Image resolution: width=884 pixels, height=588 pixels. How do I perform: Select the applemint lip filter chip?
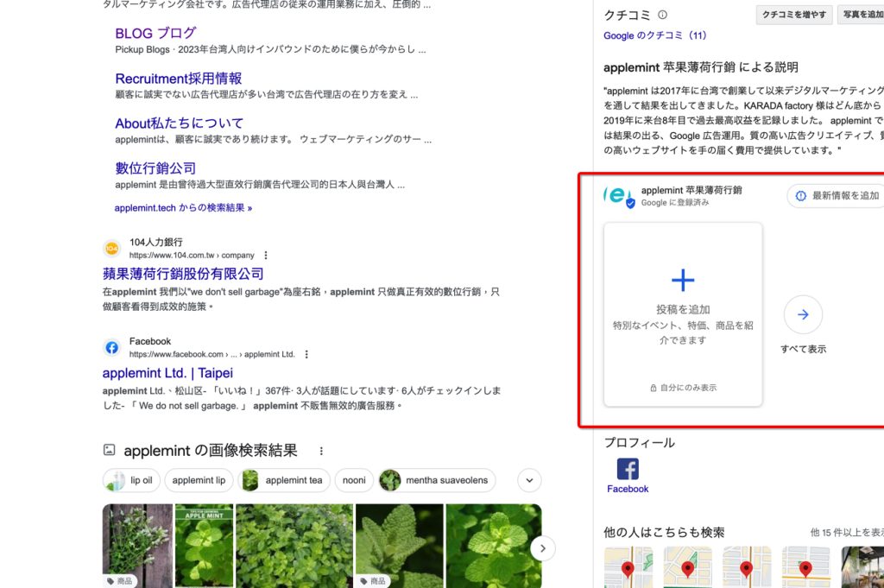199,480
